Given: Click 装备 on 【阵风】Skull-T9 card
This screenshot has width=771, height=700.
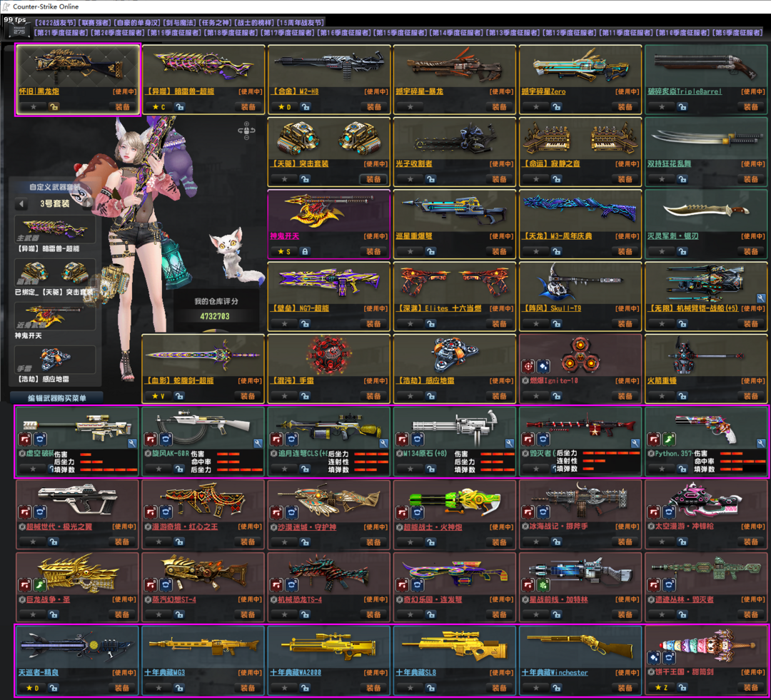Looking at the screenshot, I should [625, 324].
